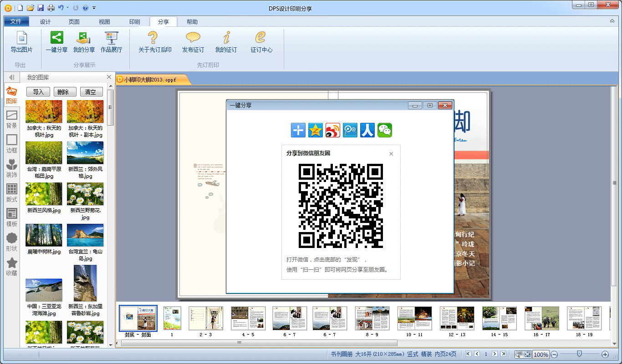The image size is (622, 364).
Task: Open 征订中心 browser icon
Action: [261, 42]
